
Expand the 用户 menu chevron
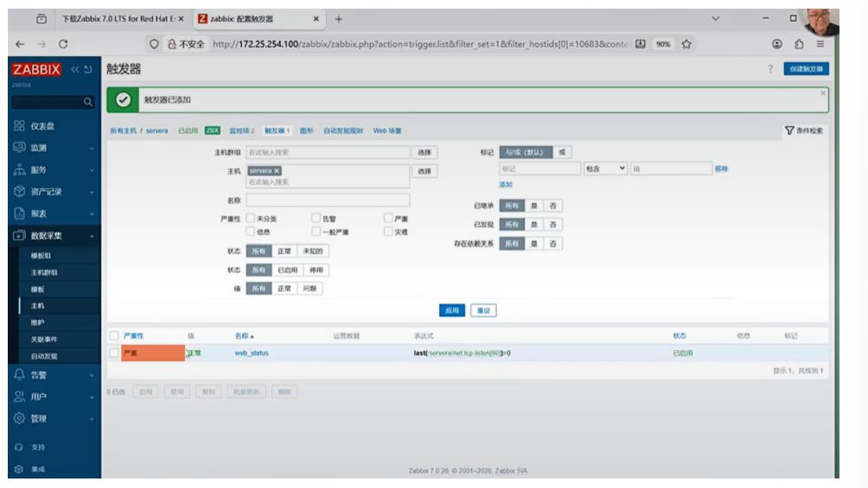92,397
